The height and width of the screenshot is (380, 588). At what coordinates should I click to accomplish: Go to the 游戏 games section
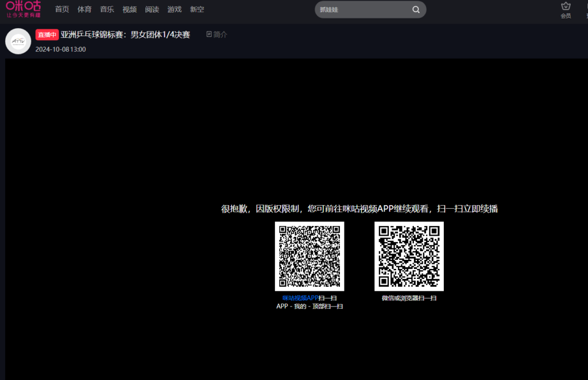[175, 9]
